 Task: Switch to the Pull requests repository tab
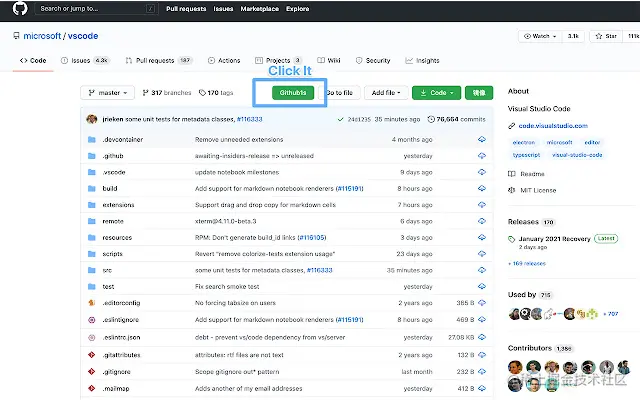click(x=158, y=60)
